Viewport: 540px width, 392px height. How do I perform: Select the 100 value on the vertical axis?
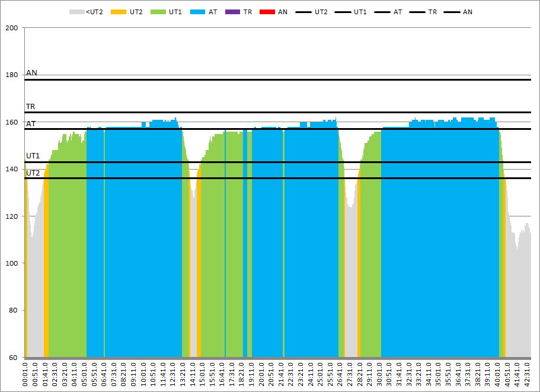(x=12, y=263)
